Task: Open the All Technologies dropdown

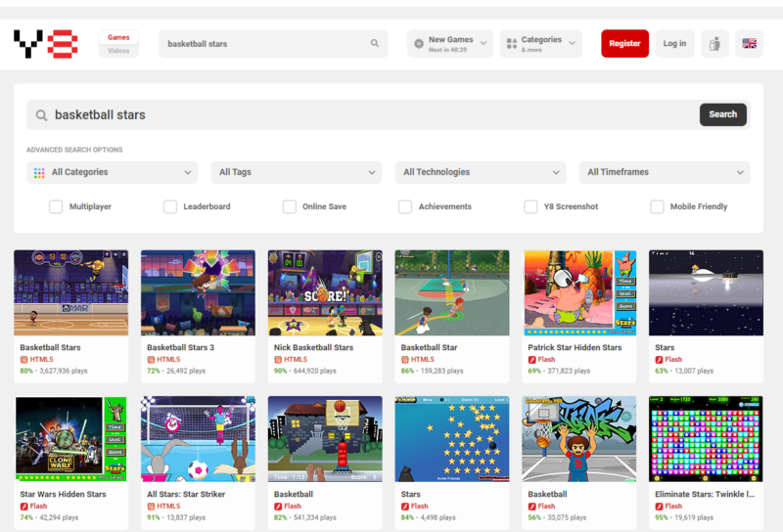Action: pos(481,172)
